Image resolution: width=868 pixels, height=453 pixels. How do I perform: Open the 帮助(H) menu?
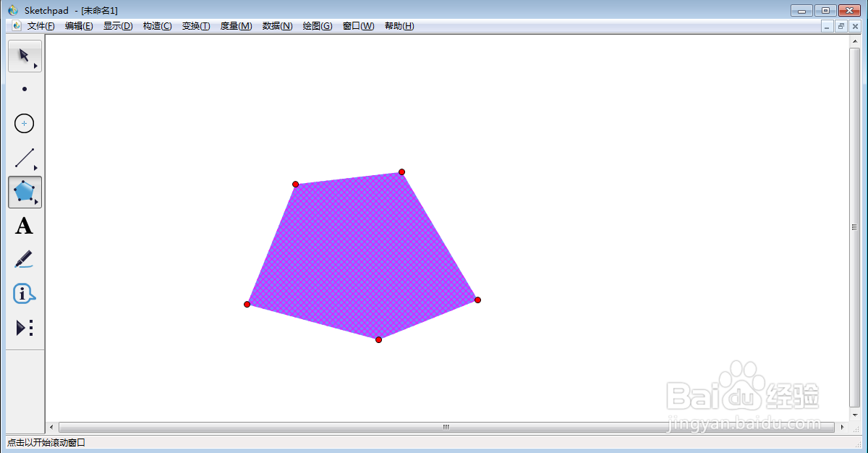pos(399,26)
